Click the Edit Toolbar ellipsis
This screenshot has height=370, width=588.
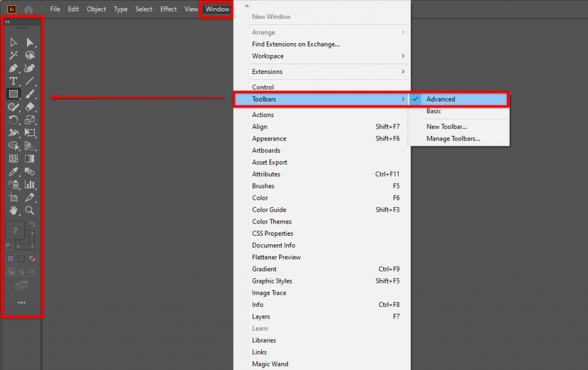click(21, 303)
